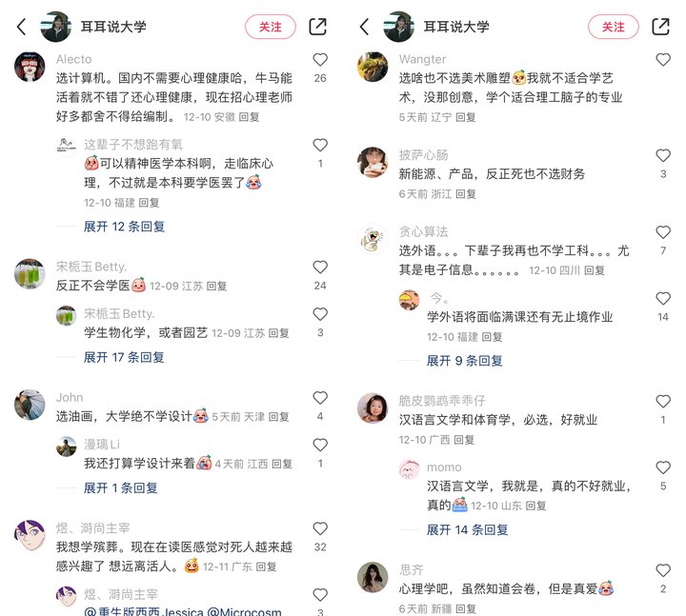The height and width of the screenshot is (616, 686).
Task: Tap heart on momo's reply
Action: pos(663,467)
